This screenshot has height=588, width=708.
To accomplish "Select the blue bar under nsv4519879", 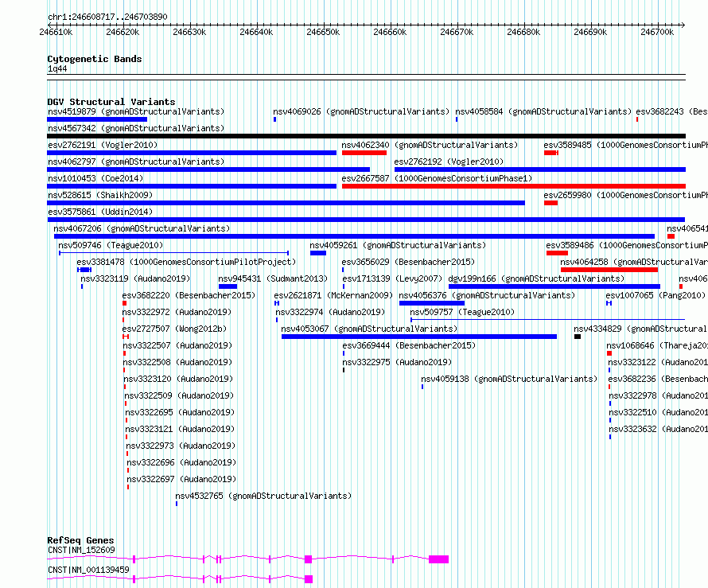I will click(x=97, y=119).
